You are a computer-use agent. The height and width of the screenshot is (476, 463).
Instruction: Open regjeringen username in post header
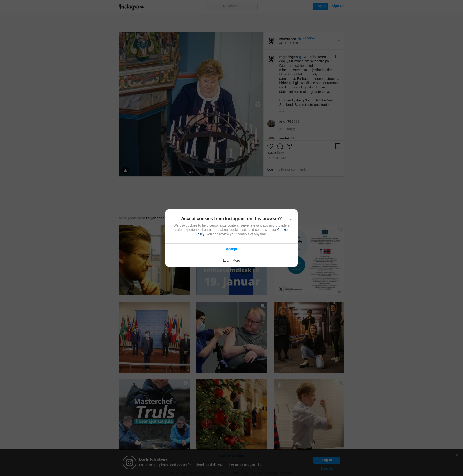coord(288,38)
